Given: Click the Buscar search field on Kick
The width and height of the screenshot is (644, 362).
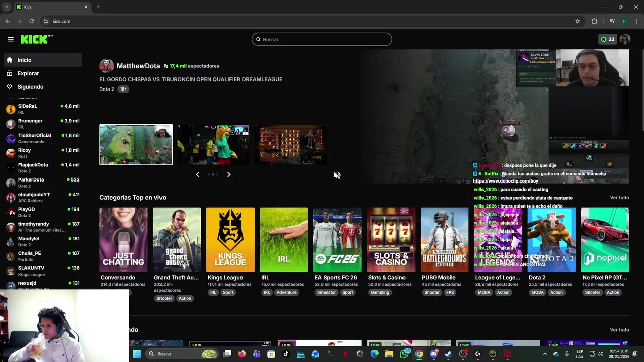Looking at the screenshot, I should (x=322, y=39).
